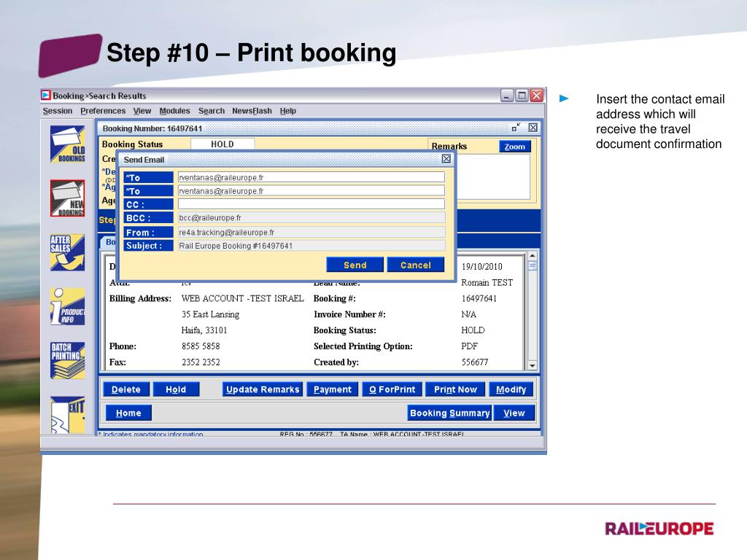Click the Delete booking button
Screen dimensions: 747x560
pyautogui.click(x=126, y=389)
